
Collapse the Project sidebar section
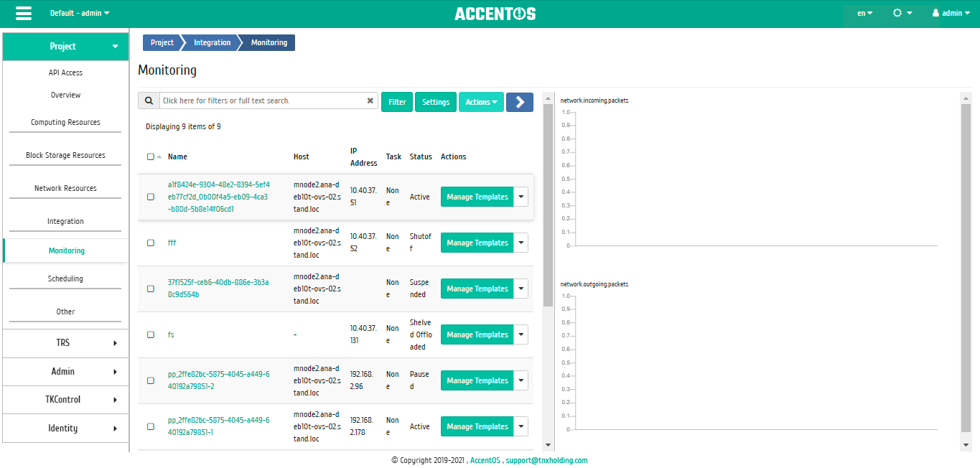[65, 46]
